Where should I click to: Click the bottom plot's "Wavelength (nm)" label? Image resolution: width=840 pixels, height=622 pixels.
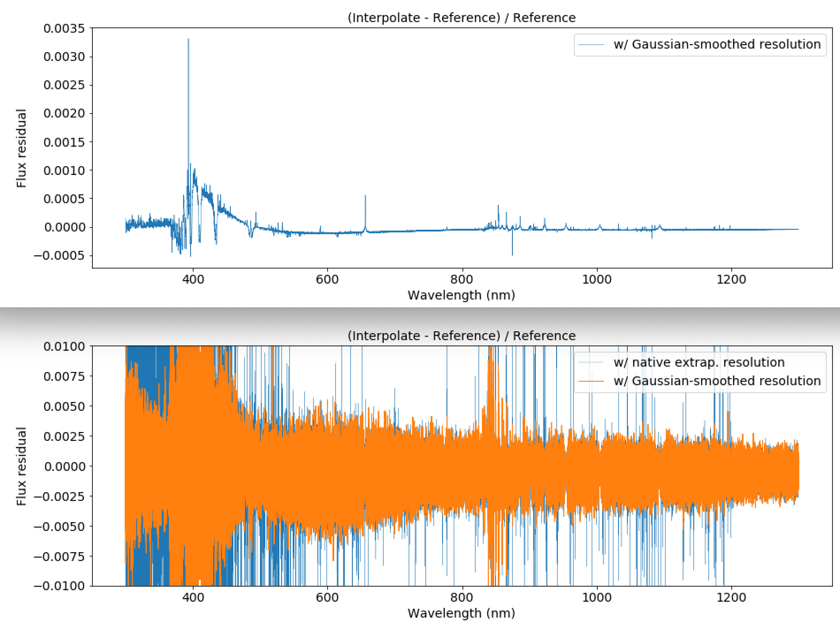tap(462, 613)
